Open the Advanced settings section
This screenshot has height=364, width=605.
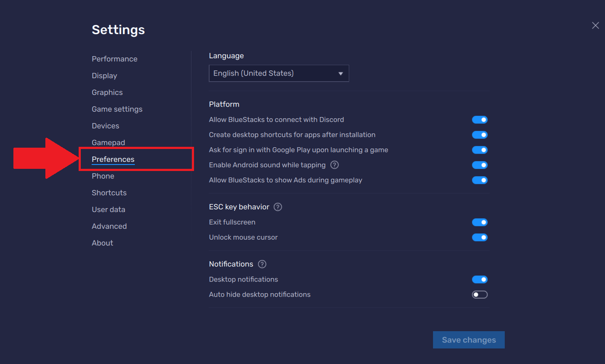109,226
